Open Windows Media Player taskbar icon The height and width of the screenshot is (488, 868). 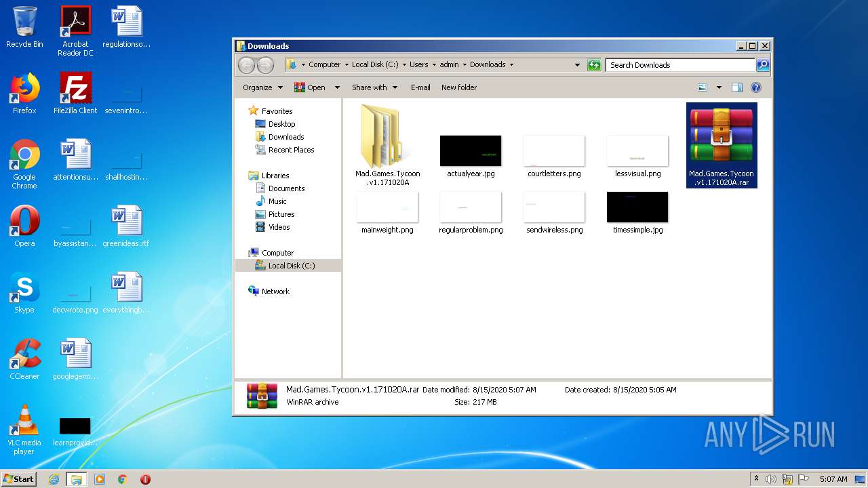[x=100, y=479]
